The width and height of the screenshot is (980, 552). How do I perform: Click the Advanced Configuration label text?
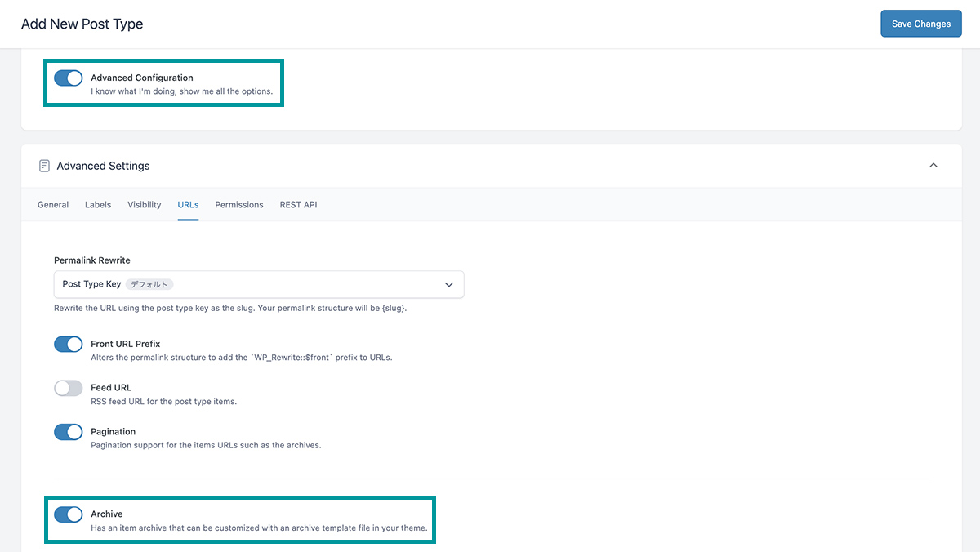tap(142, 78)
